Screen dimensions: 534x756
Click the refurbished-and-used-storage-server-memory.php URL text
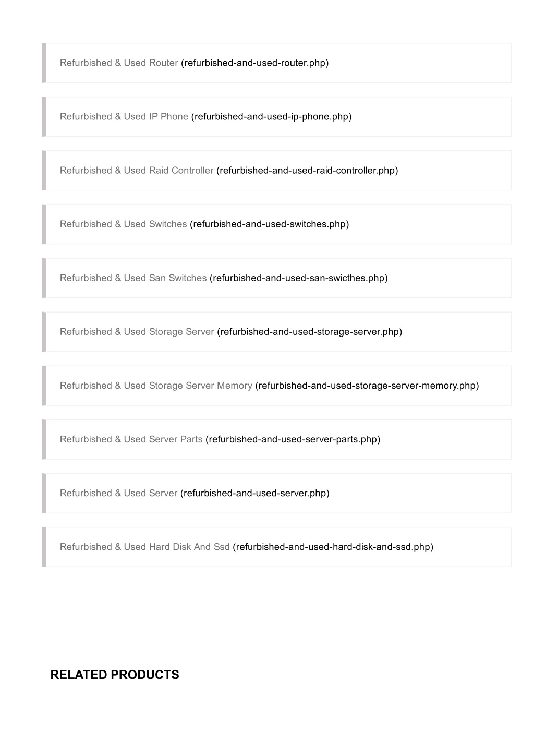[x=367, y=386]
